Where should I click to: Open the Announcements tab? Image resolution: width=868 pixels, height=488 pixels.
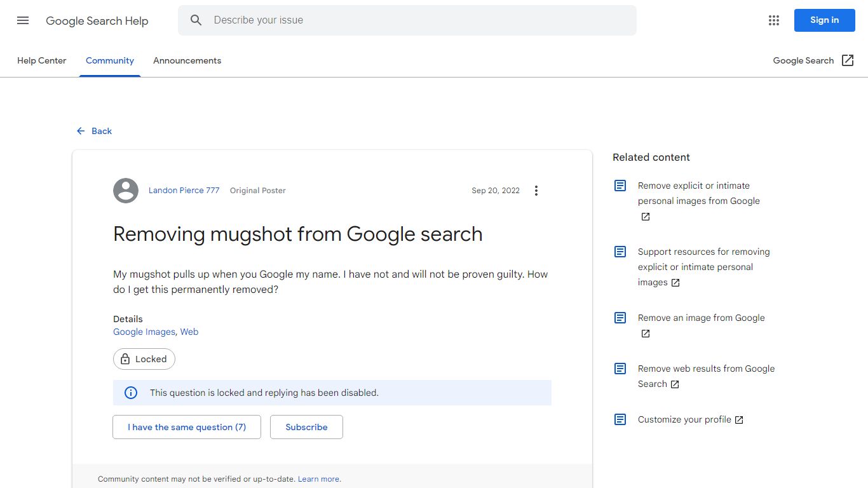pos(187,60)
